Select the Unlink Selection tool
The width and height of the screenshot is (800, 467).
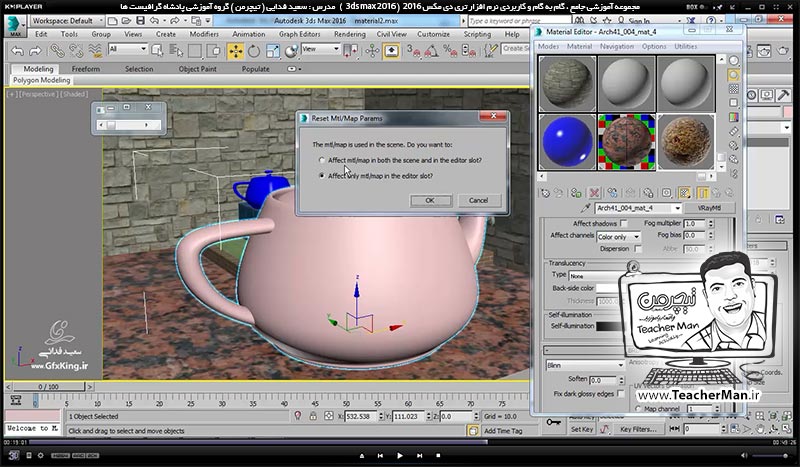click(76, 51)
